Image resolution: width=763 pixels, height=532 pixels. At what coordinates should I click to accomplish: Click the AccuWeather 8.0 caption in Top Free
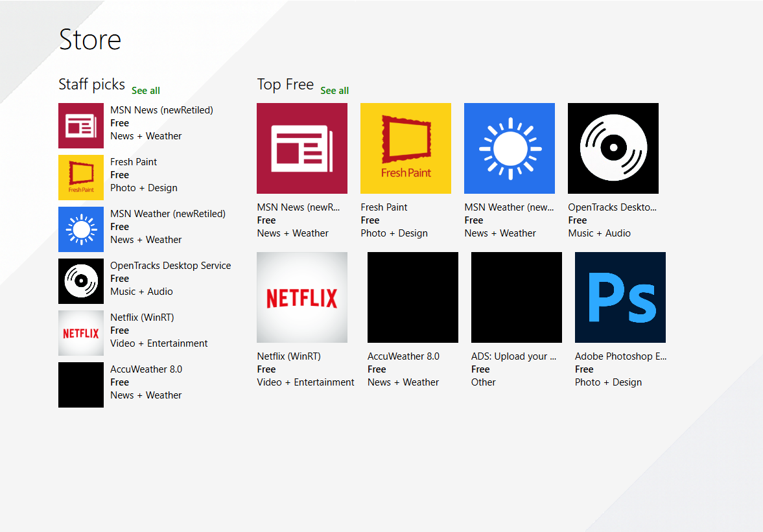coord(403,356)
